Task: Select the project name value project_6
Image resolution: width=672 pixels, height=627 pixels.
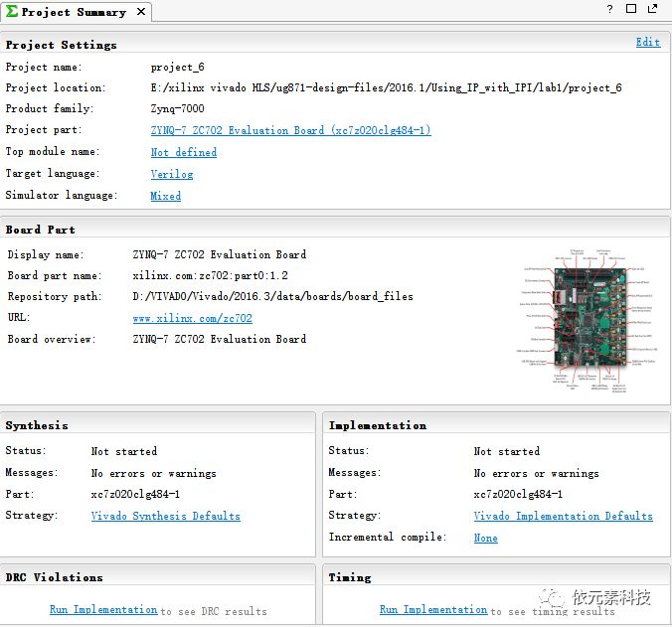Action: pos(177,68)
